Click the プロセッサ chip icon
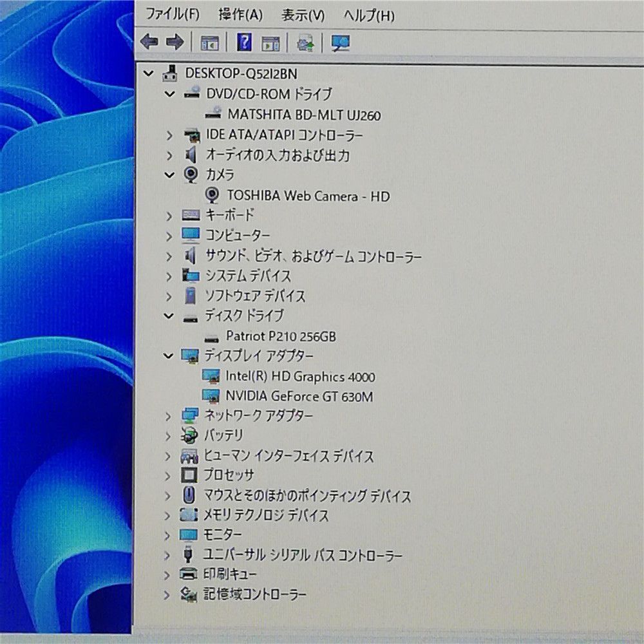The height and width of the screenshot is (644, 644). (189, 475)
